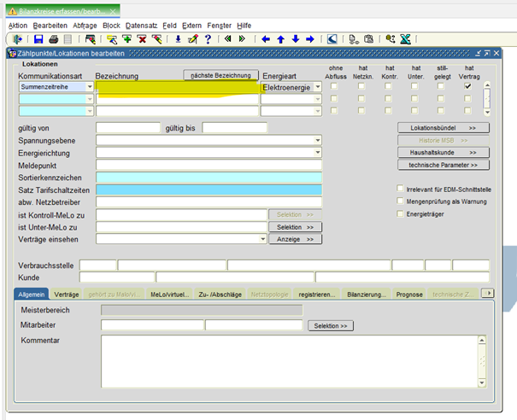
Task: Click the Lokationsbündel button
Action: 443,127
